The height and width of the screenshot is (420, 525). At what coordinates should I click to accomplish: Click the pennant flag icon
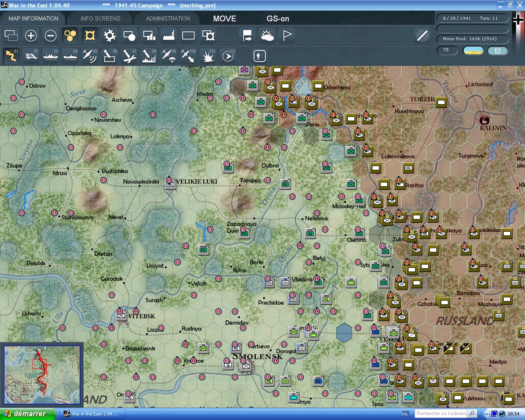coord(287,36)
